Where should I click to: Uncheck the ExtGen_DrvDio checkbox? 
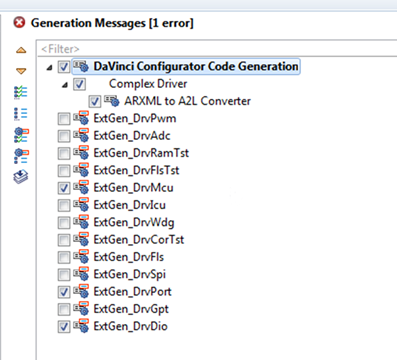tap(64, 327)
